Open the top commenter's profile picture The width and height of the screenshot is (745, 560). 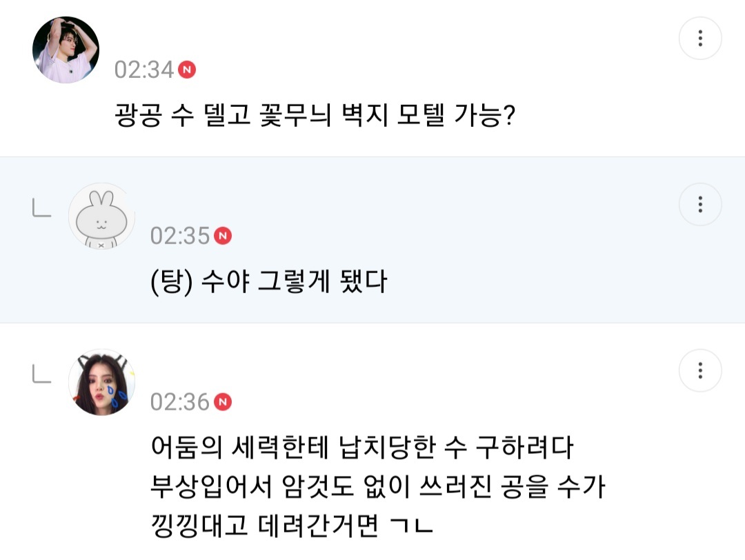(x=66, y=50)
